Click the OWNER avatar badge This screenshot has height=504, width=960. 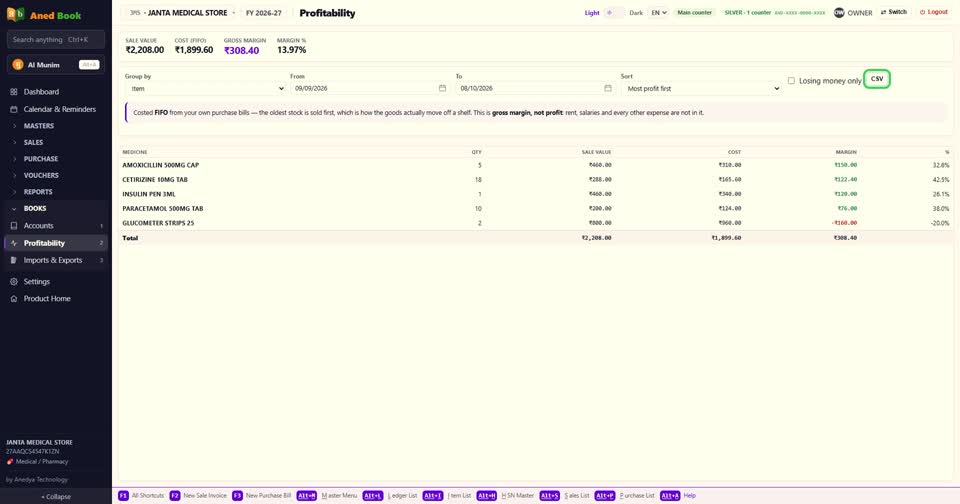839,12
